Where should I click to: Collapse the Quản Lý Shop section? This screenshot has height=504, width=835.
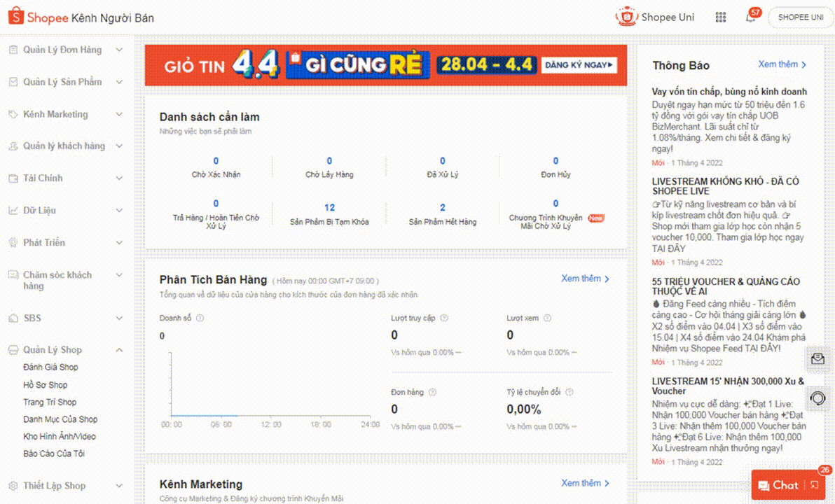point(119,349)
